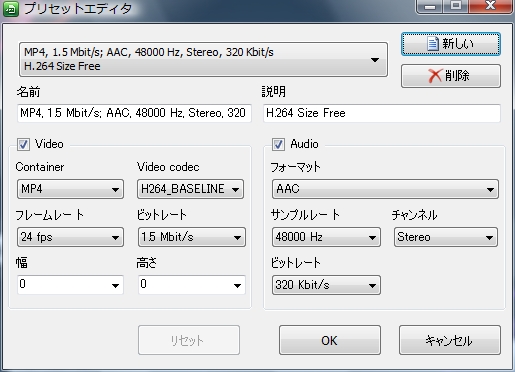Click into the 説明 description field
Screen dimensions: 515x372
[382, 113]
